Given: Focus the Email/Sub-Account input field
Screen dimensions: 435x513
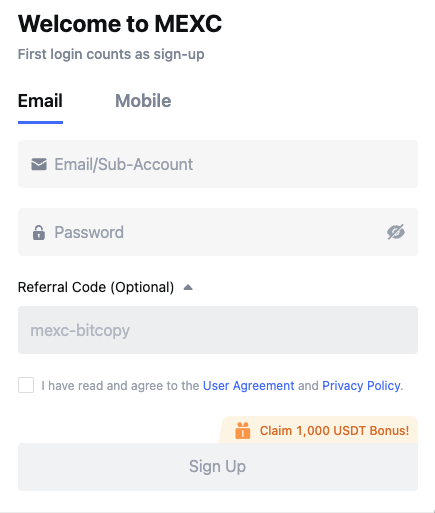Looking at the screenshot, I should (x=218, y=164).
